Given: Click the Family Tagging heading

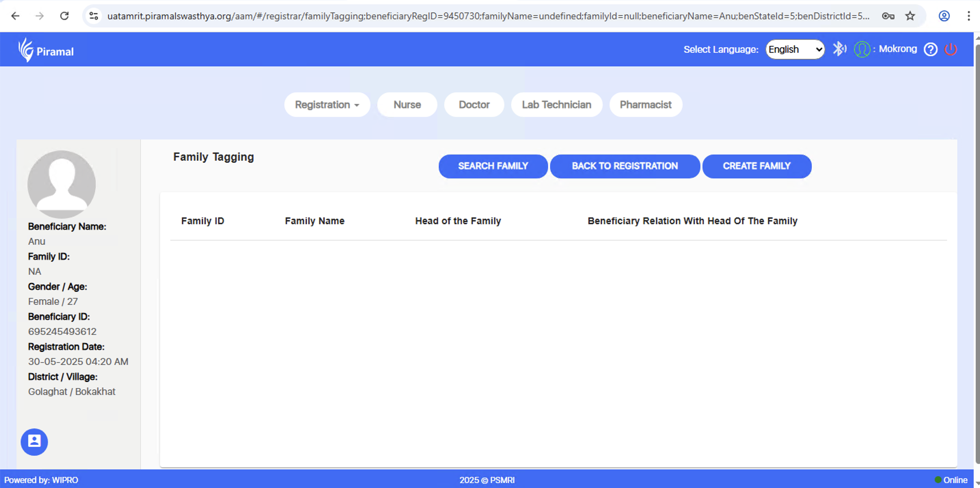Looking at the screenshot, I should (214, 157).
